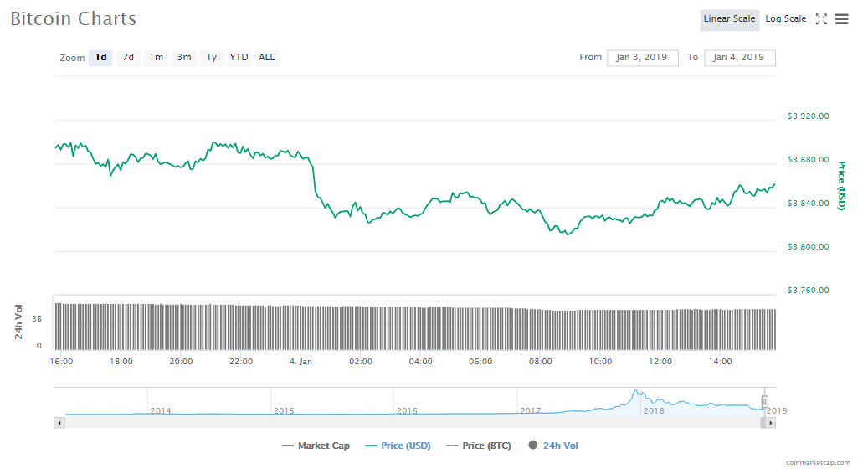Toggle Market Cap series in legend
The height and width of the screenshot is (474, 868).
click(316, 446)
